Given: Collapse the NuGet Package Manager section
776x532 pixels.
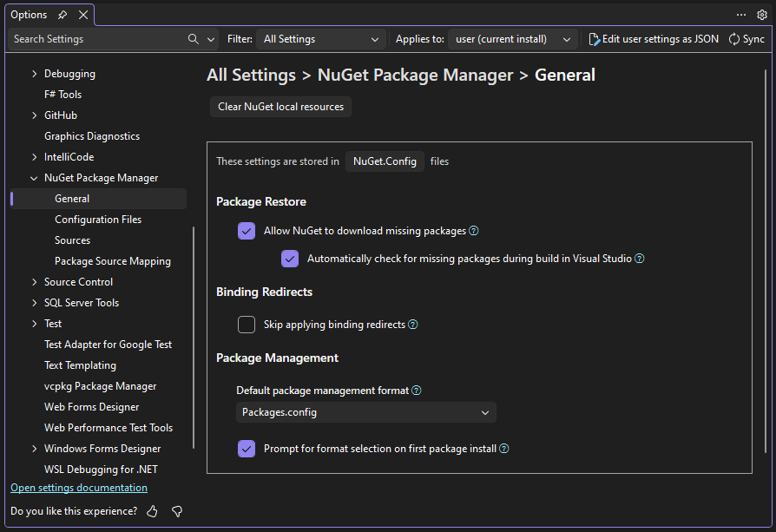Looking at the screenshot, I should [34, 177].
